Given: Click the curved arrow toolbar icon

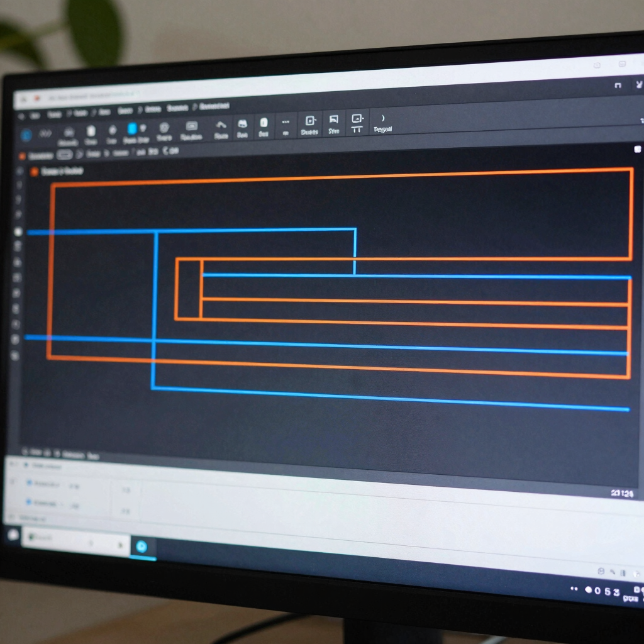Looking at the screenshot, I should 221,125.
